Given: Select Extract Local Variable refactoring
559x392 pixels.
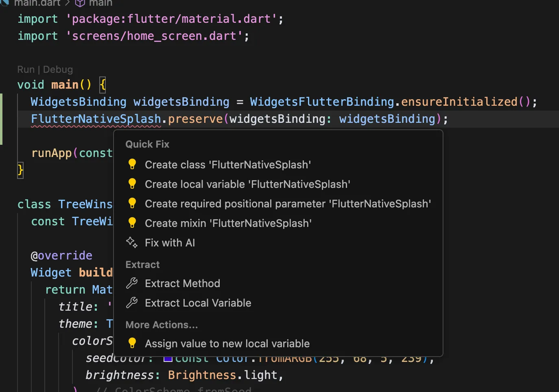Looking at the screenshot, I should tap(278, 303).
